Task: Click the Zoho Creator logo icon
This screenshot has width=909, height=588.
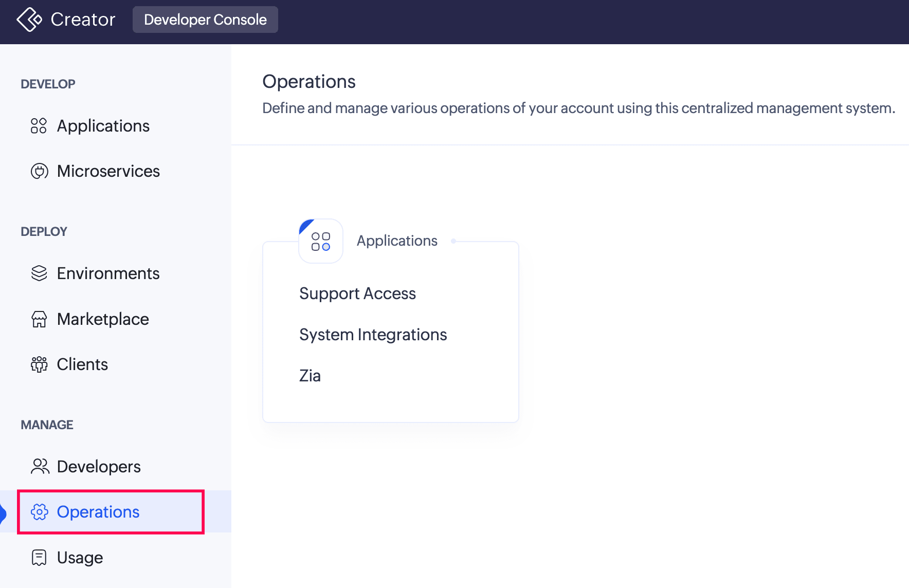Action: pos(29,20)
